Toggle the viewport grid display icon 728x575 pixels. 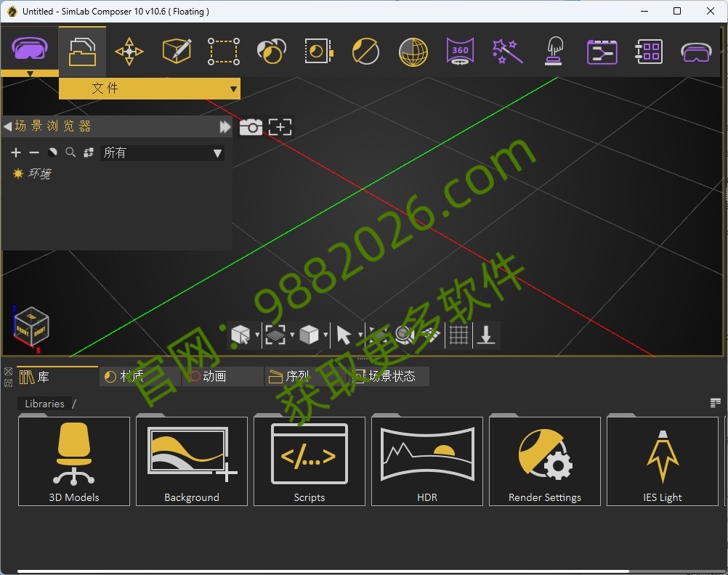point(458,335)
